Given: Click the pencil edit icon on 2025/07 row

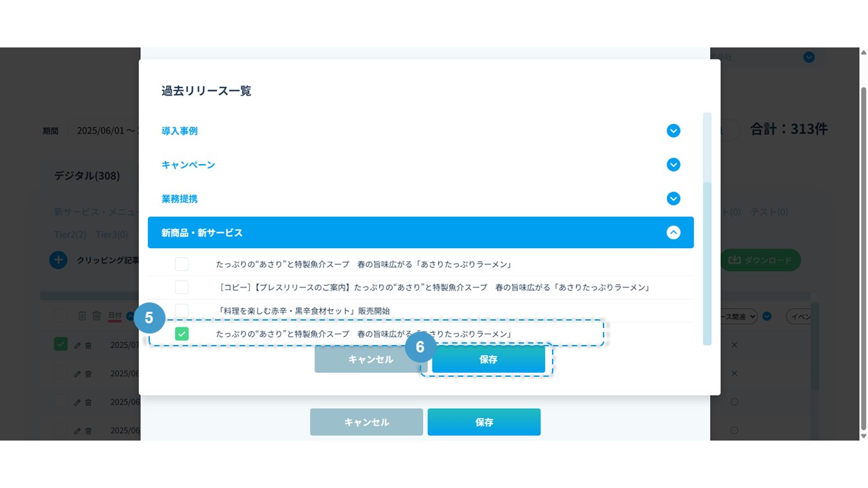Looking at the screenshot, I should click(77, 345).
